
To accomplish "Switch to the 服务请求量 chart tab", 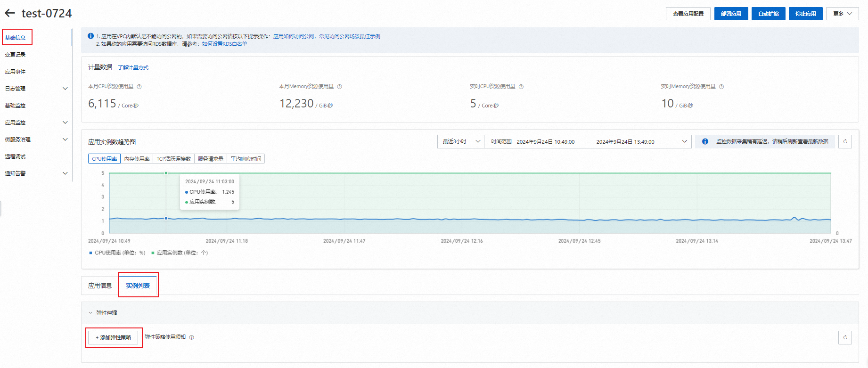I will [x=210, y=159].
